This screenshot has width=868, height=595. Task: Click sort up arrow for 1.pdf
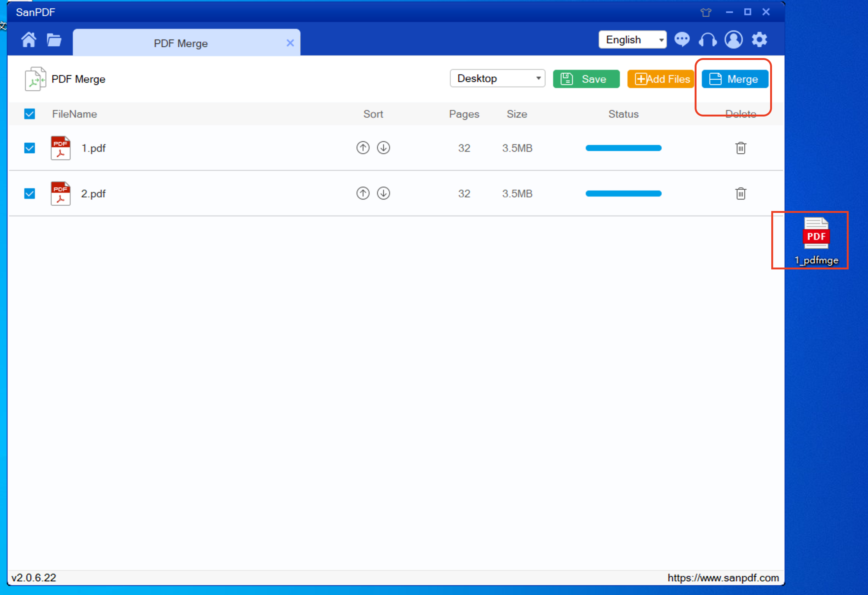pos(363,148)
